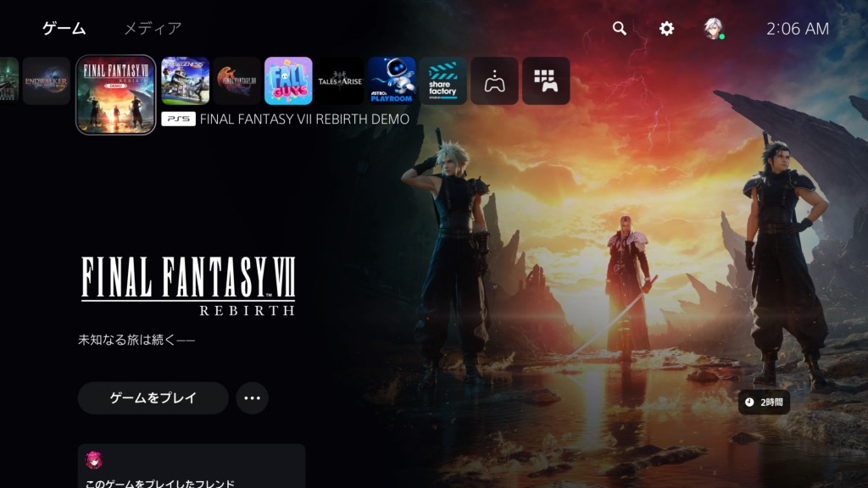868x488 pixels.
Task: Select the Tales of Arise tile
Action: click(x=340, y=80)
